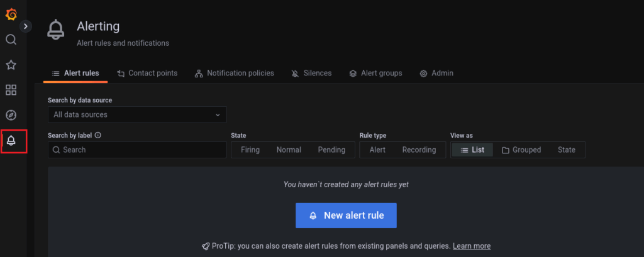Open Dashboards grid icon in sidebar
644x257 pixels.
pyautogui.click(x=11, y=90)
